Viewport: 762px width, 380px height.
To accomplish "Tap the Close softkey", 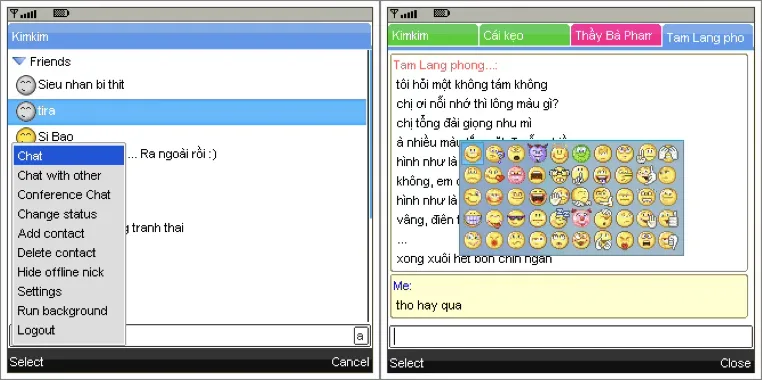I will tap(735, 363).
